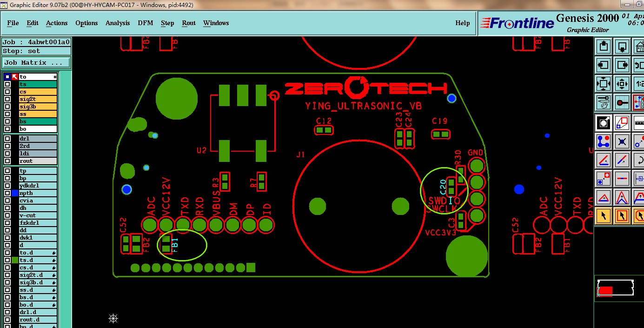Click the zoom-out inward arrows icon
The width and height of the screenshot is (644, 328).
click(622, 84)
